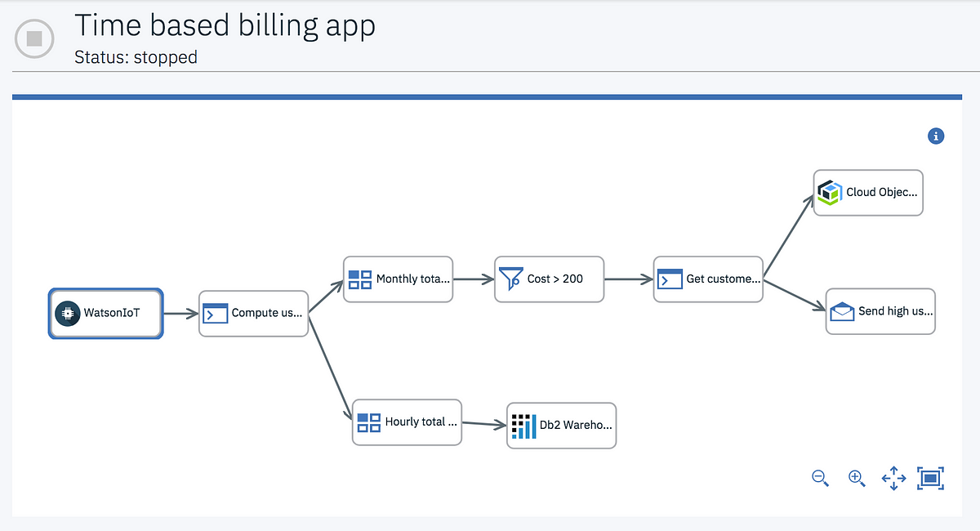Select the "Get custome..." node label
This screenshot has height=531, width=980.
point(724,279)
